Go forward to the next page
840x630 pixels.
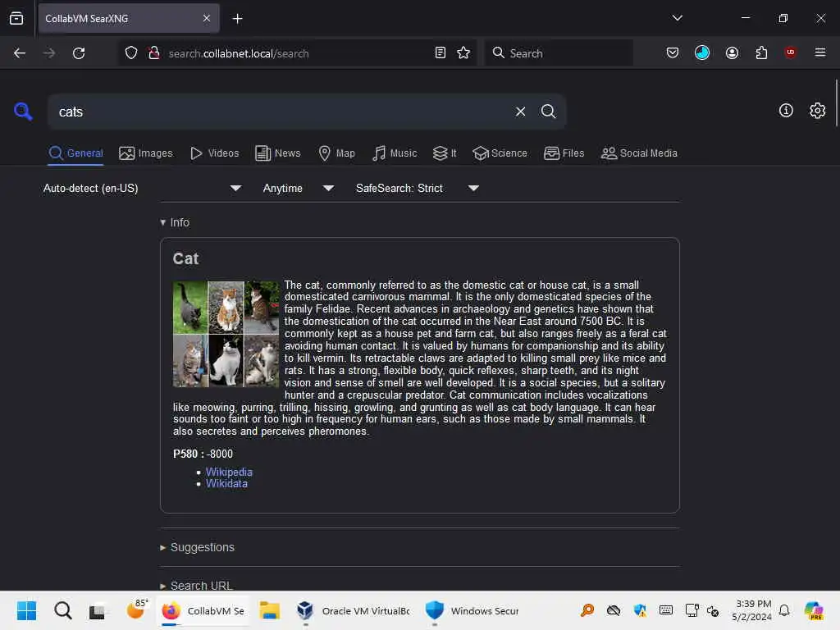(49, 53)
